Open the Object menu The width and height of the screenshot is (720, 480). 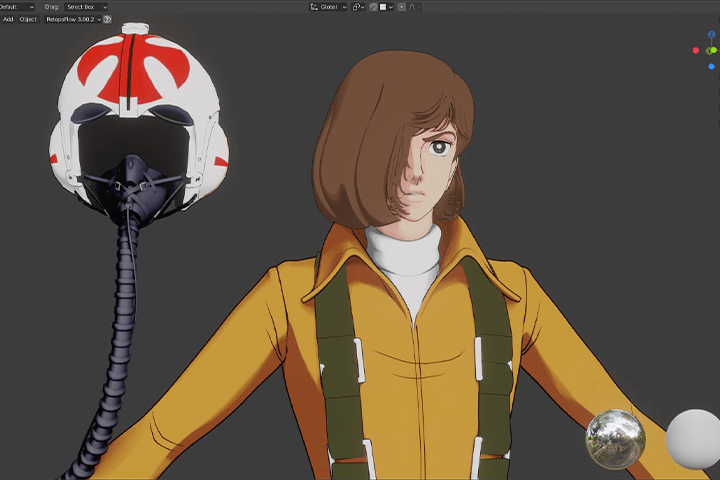[28, 19]
